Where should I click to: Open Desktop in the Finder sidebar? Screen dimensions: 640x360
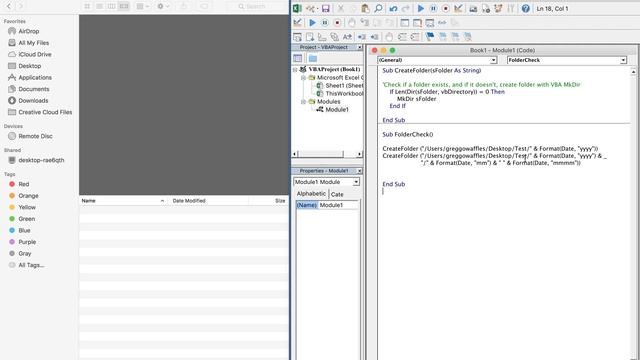pos(29,66)
